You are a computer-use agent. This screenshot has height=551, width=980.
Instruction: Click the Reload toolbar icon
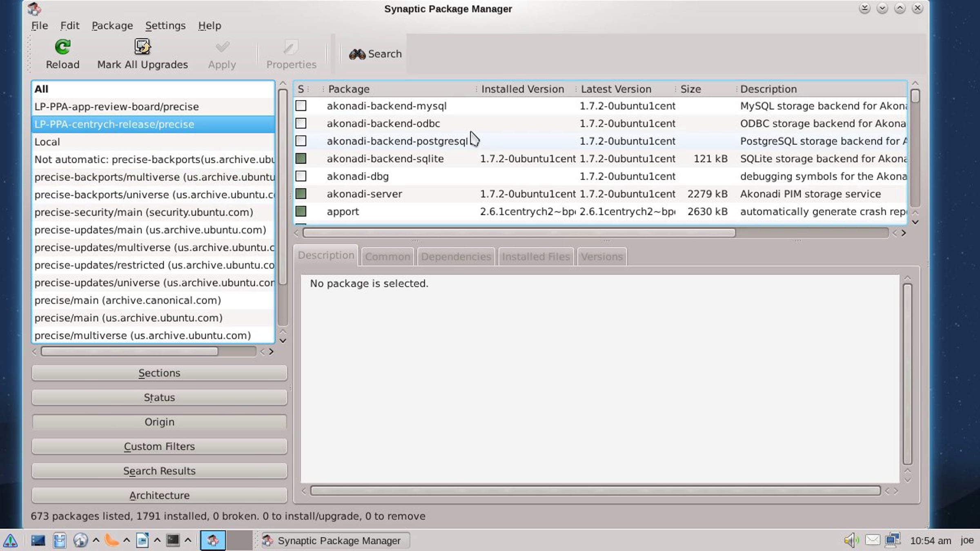click(x=62, y=47)
